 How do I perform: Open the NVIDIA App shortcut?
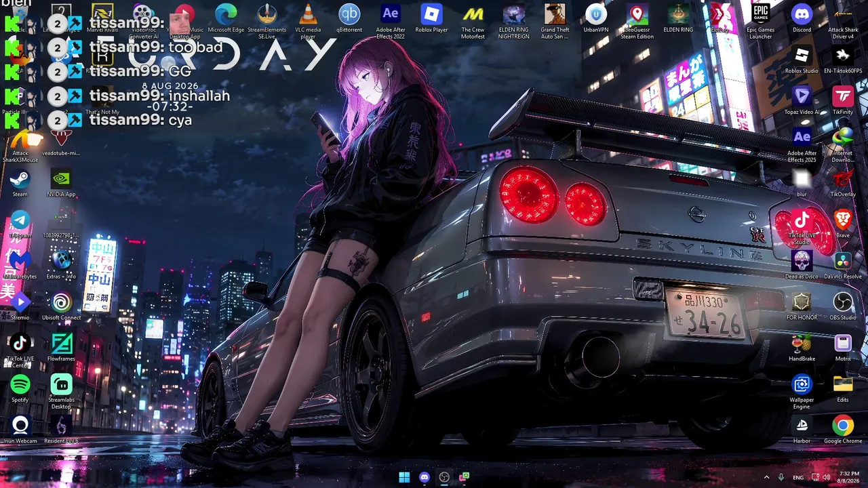point(61,184)
